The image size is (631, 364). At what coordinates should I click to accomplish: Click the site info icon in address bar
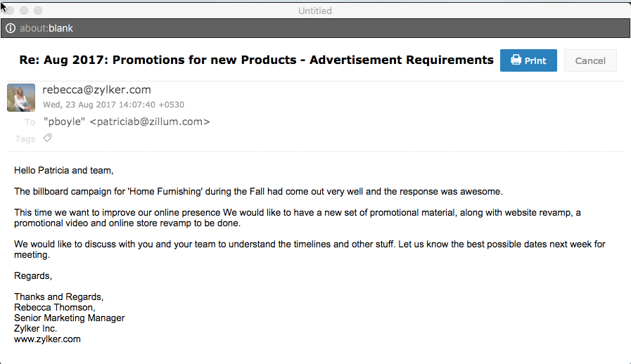click(x=11, y=28)
